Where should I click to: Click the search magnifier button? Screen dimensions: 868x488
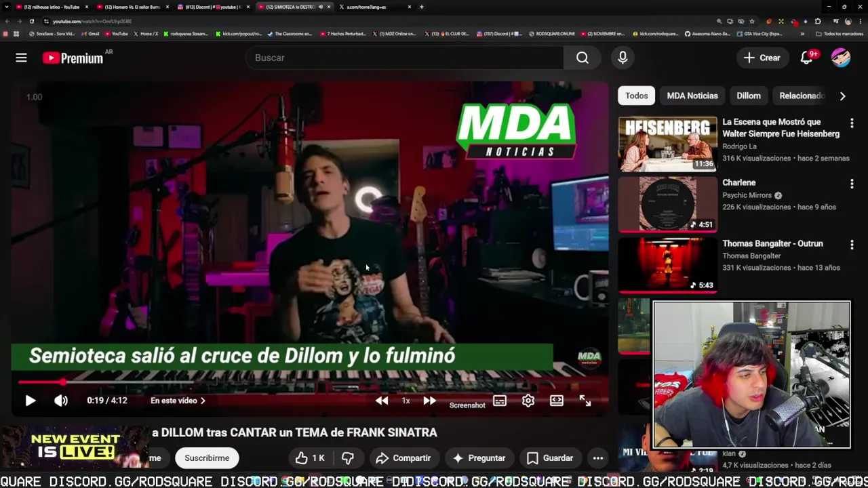583,58
